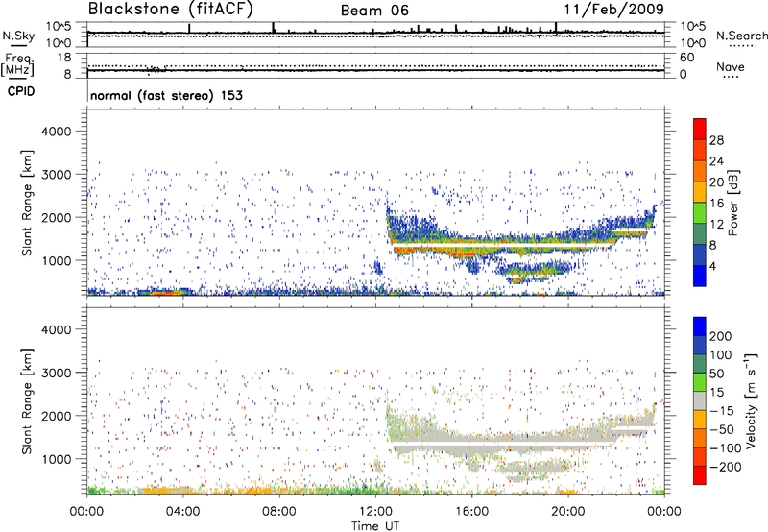This screenshot has width=768, height=532.
Task: Select the text "normal (fast stereo) 153"
Action: 166,95
